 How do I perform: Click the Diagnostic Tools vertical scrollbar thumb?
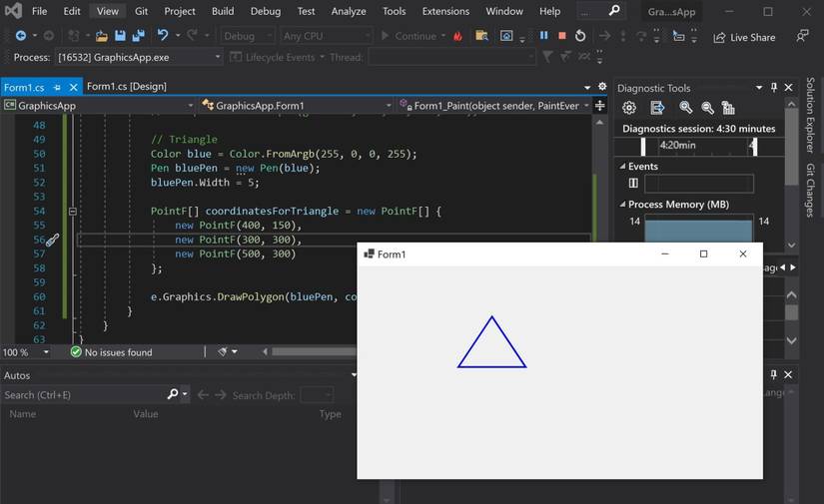[x=791, y=147]
